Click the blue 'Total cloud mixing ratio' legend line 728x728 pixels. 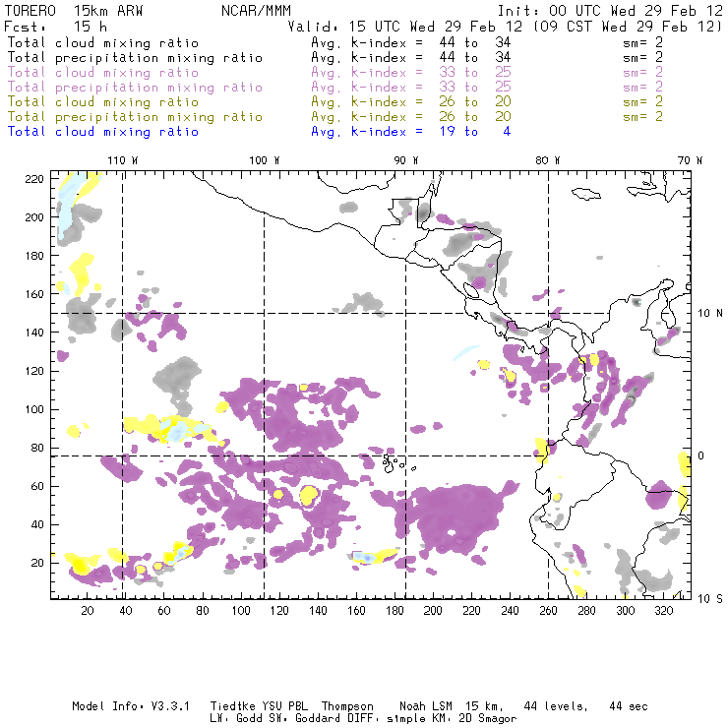point(103,132)
